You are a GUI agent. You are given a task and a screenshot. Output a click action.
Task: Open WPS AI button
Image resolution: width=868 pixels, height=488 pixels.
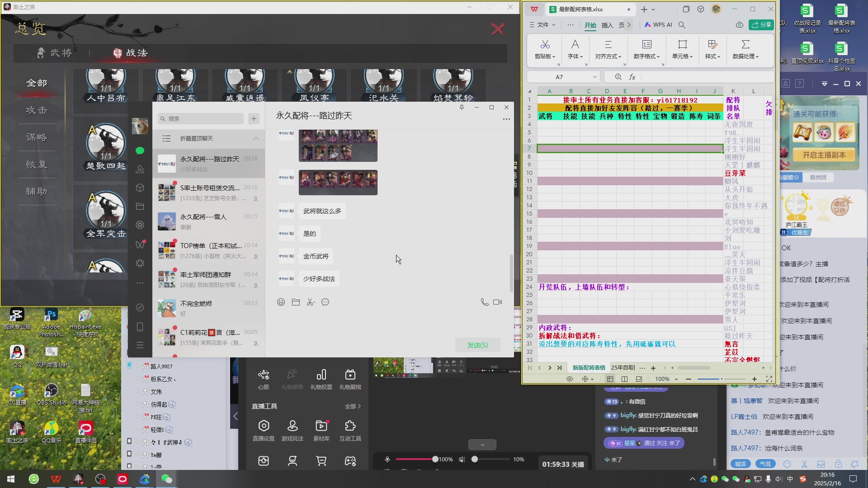coord(658,25)
